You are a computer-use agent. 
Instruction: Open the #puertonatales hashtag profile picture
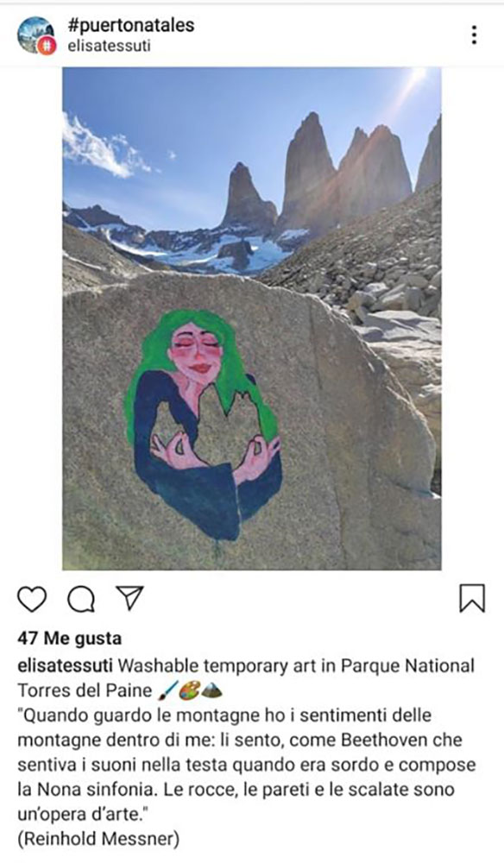(36, 35)
